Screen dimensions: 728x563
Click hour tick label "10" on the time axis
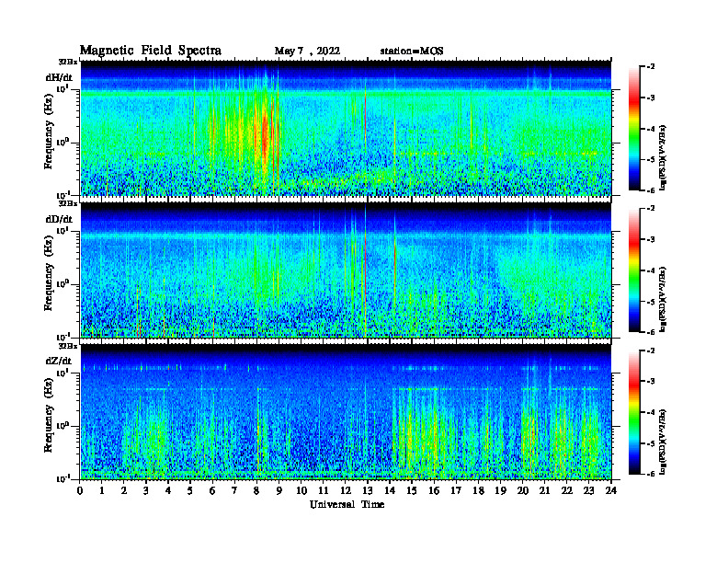[x=301, y=491]
